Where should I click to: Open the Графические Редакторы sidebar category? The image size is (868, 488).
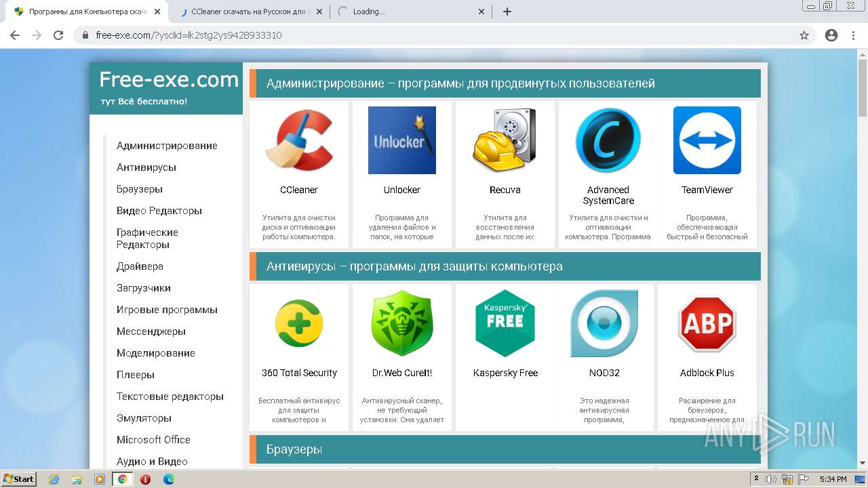tap(147, 239)
